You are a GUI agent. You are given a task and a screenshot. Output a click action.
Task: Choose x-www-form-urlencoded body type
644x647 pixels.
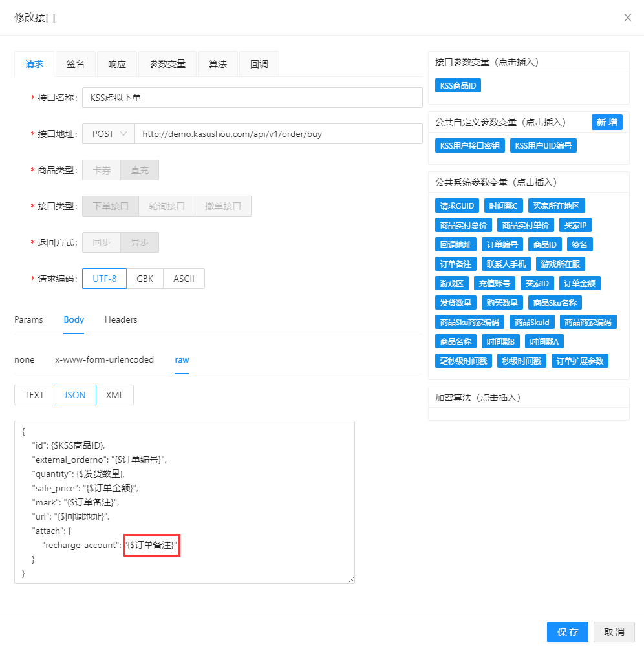click(104, 359)
